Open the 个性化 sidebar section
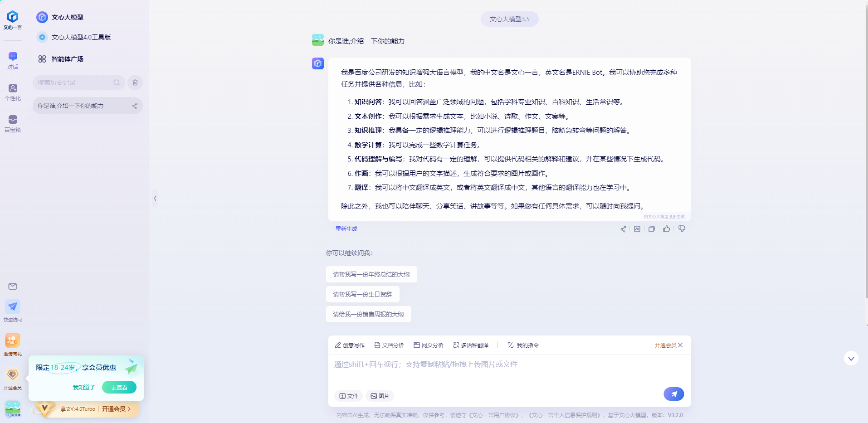868x423 pixels. (13, 92)
